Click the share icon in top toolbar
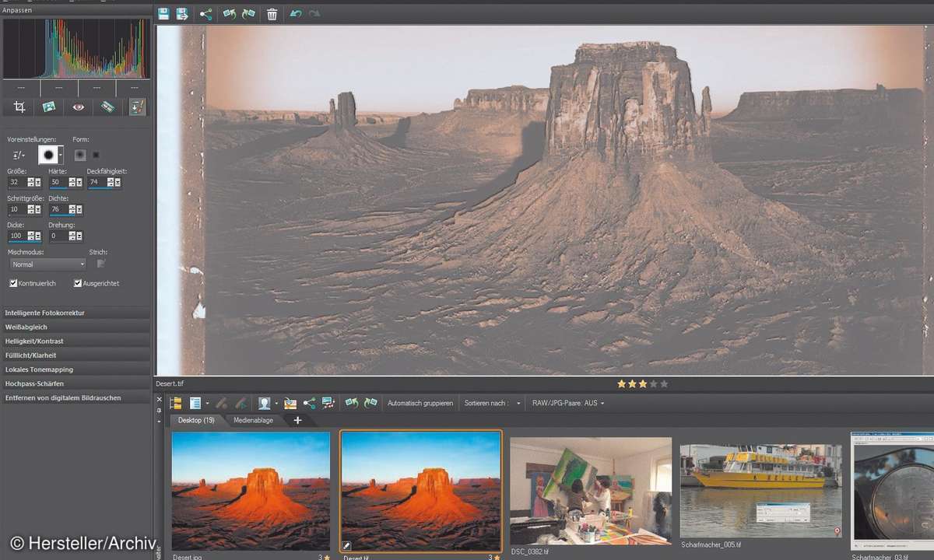 click(205, 14)
